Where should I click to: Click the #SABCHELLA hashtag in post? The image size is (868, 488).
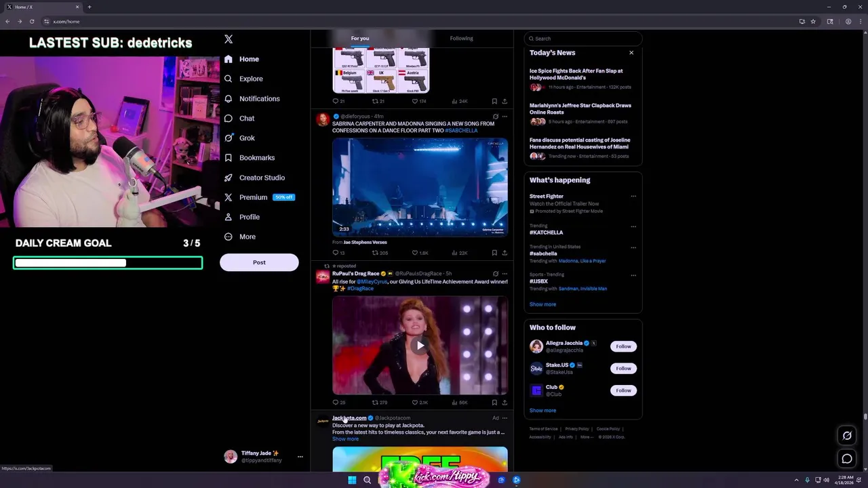(x=461, y=130)
